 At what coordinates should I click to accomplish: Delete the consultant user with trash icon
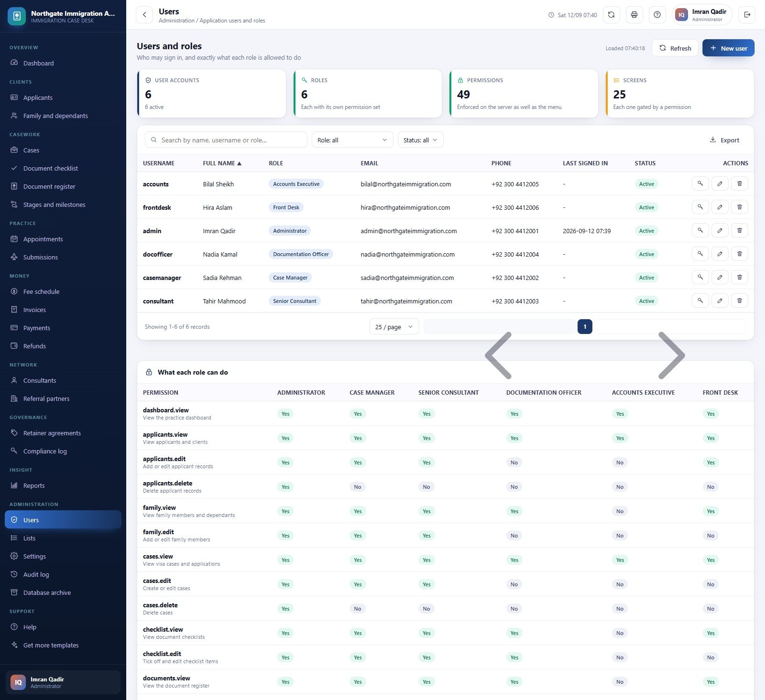739,301
